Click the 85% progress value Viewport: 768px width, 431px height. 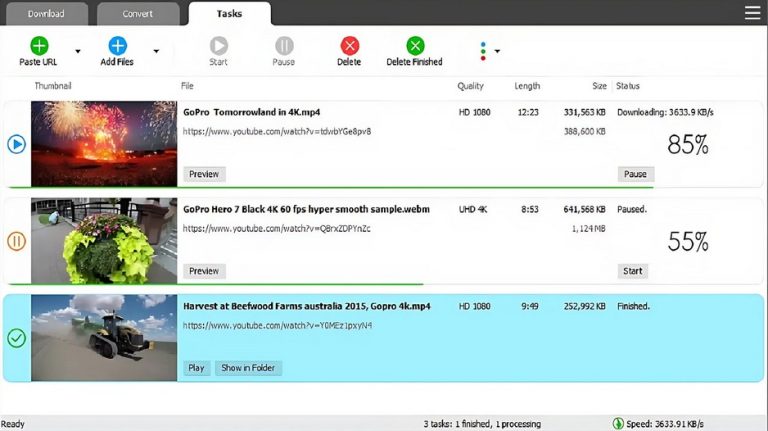click(x=688, y=144)
